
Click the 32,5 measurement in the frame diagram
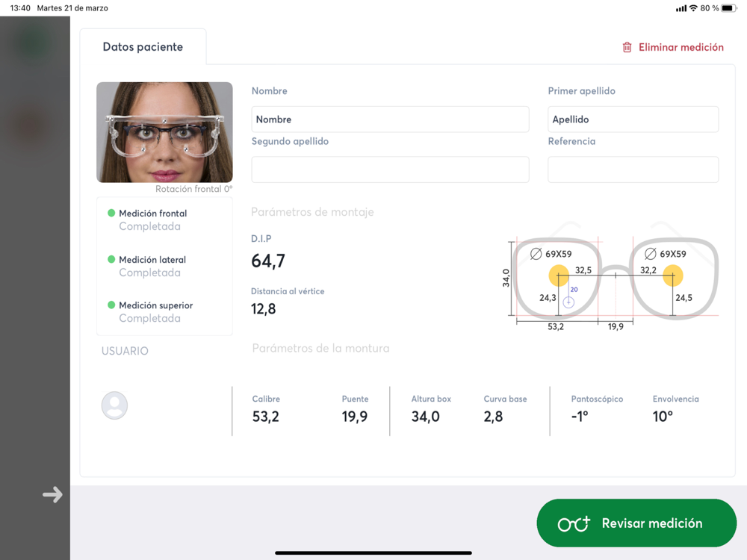[583, 270]
